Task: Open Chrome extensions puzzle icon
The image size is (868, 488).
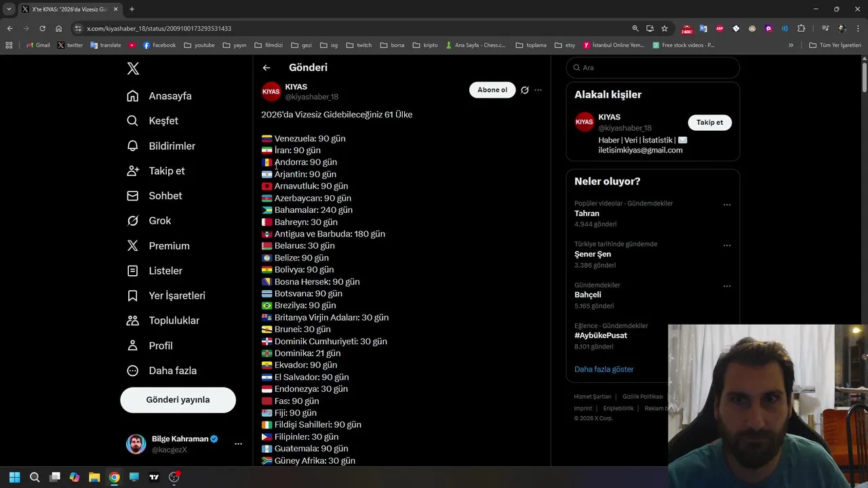Action: [x=802, y=28]
